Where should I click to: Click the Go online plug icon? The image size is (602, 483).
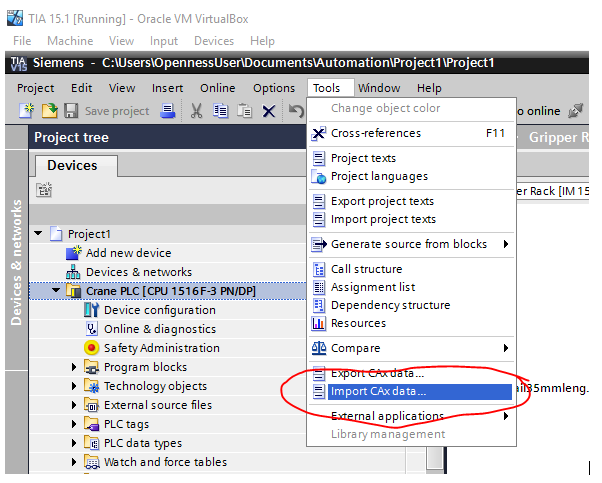pos(576,111)
